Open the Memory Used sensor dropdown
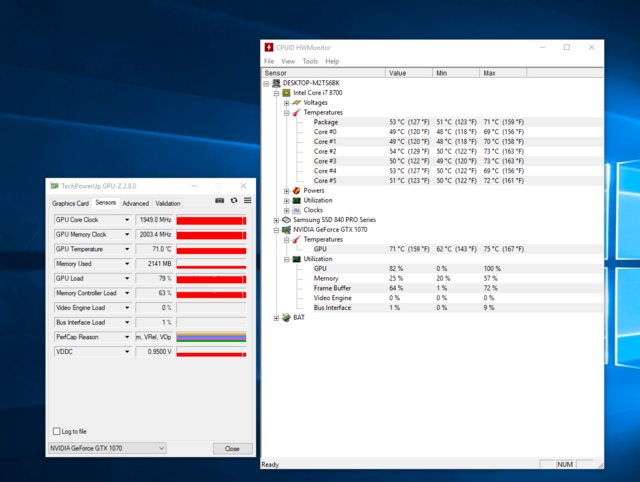 point(127,264)
